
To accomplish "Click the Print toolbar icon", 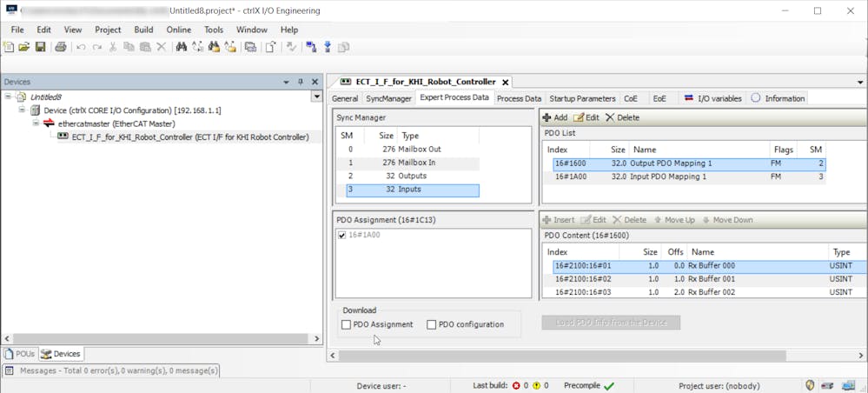I will (61, 47).
